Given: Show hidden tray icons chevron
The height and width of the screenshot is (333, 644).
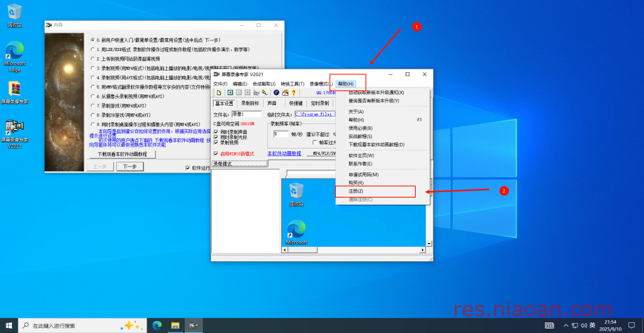Looking at the screenshot, I should 567,325.
